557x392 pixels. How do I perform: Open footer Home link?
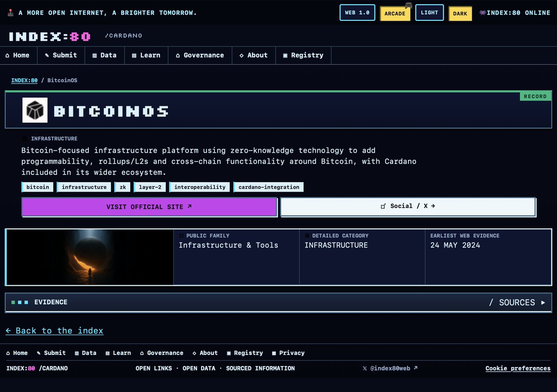tap(17, 353)
